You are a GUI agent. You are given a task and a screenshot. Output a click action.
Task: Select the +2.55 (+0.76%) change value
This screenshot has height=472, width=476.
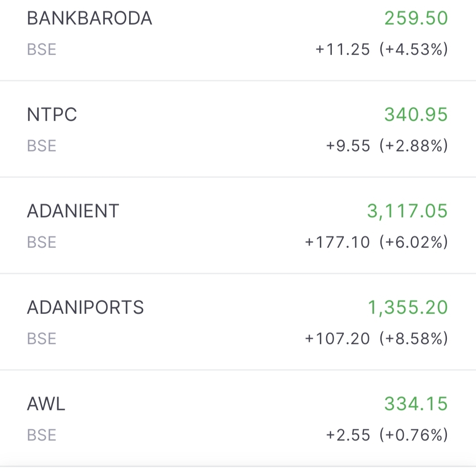click(387, 435)
